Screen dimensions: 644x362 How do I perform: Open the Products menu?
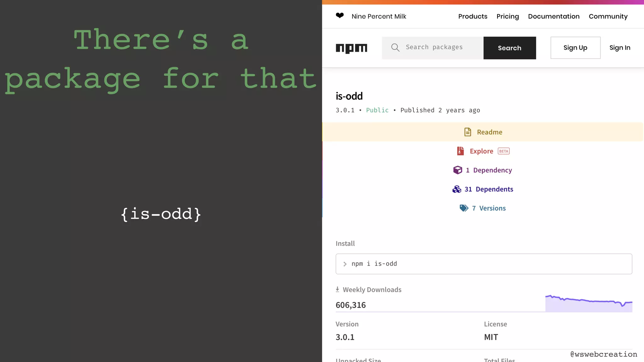(x=473, y=16)
